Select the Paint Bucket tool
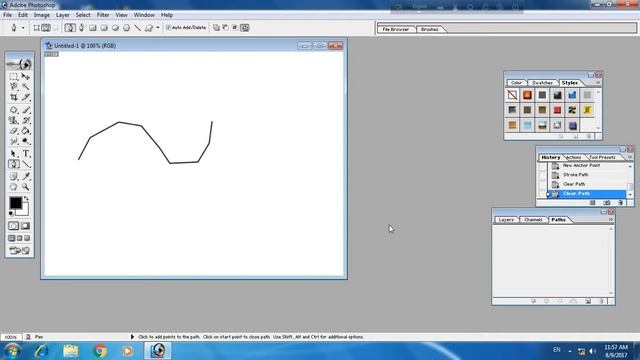Image resolution: width=640 pixels, height=360 pixels. [26, 131]
